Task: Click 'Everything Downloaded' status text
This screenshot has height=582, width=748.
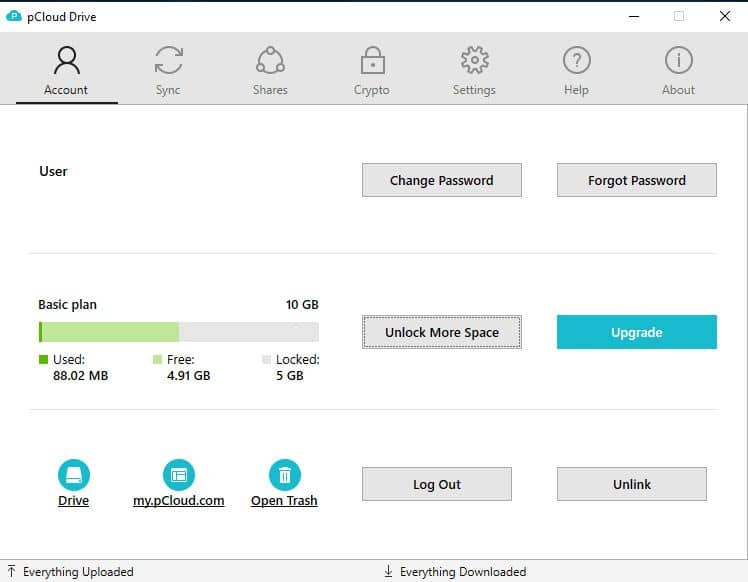Action: click(463, 572)
